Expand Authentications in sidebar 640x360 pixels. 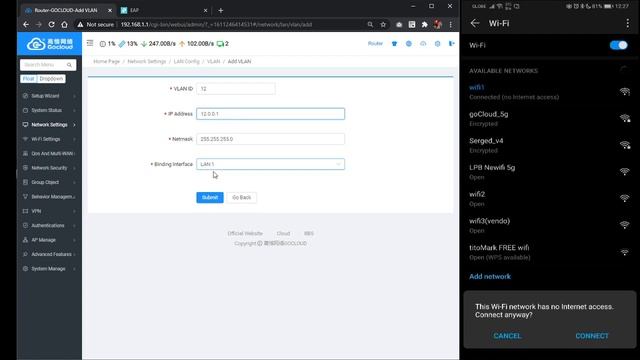49,225
